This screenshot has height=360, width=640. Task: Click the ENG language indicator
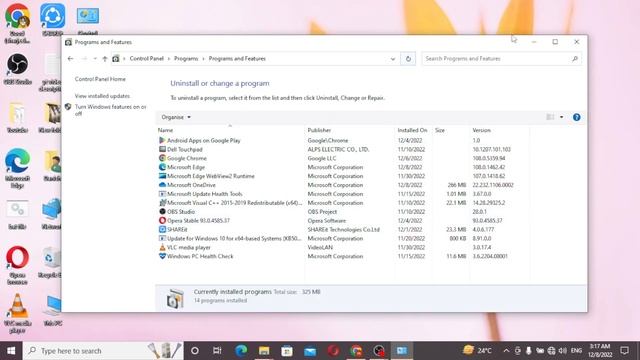[x=576, y=351]
